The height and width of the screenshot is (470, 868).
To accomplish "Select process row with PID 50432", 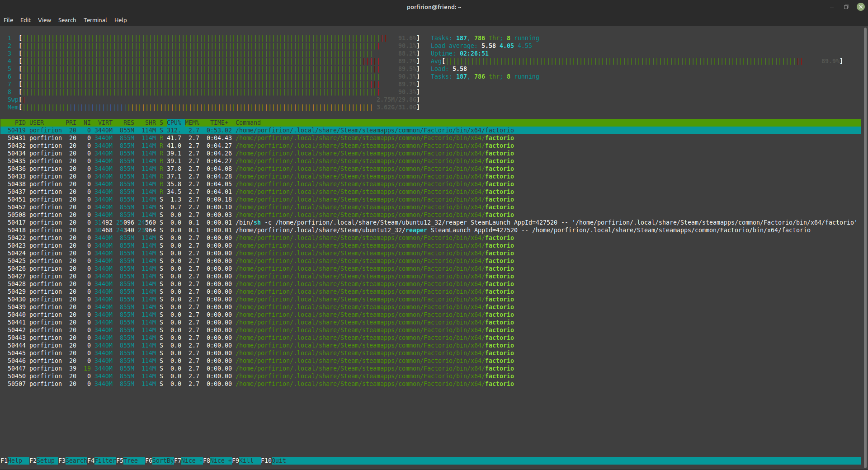I will 430,146.
